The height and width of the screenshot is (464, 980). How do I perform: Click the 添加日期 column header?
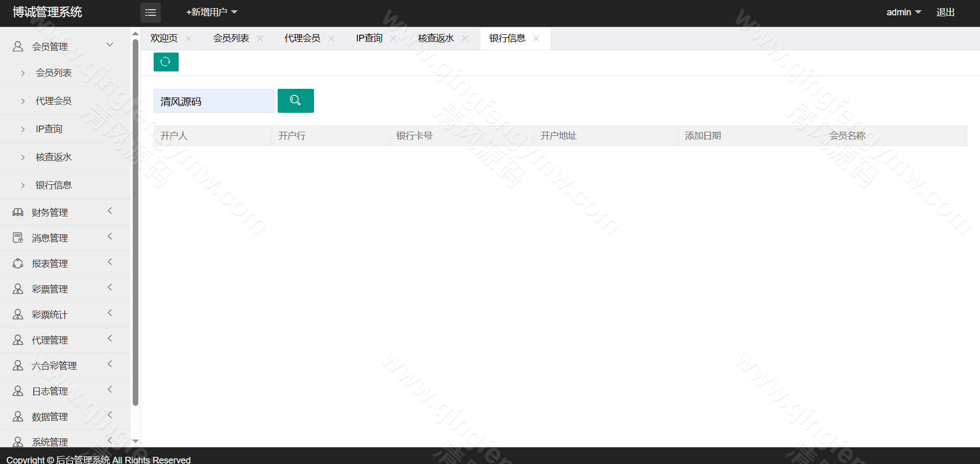(x=703, y=136)
